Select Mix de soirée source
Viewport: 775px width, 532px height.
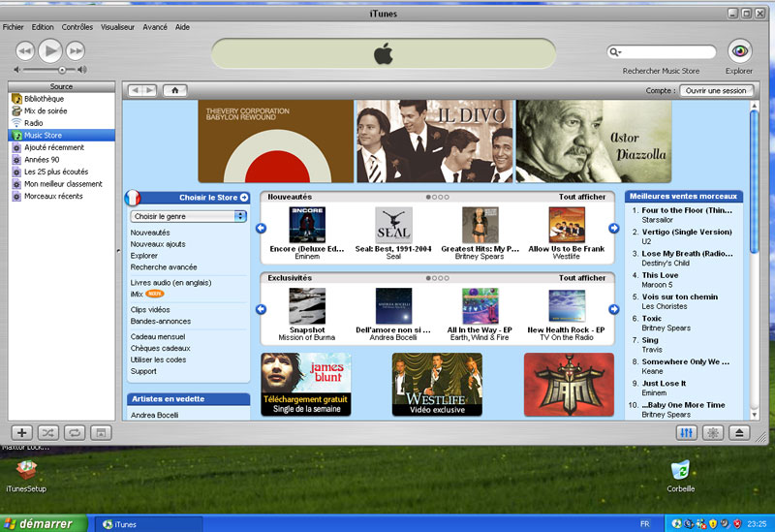point(62,110)
